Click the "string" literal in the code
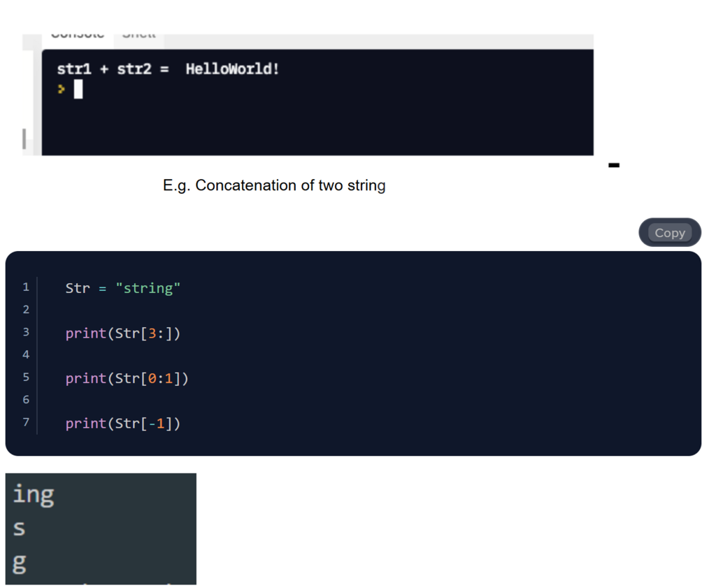This screenshot has width=716, height=588. 148,288
